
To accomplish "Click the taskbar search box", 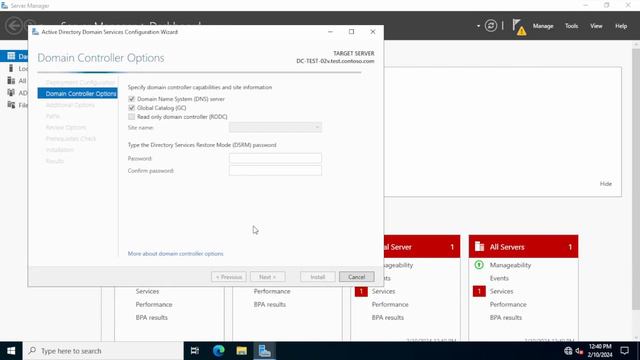I will click(103, 351).
